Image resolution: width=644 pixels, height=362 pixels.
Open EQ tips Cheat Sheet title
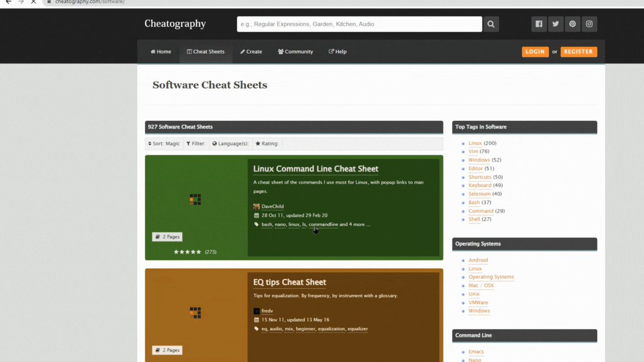tap(290, 282)
